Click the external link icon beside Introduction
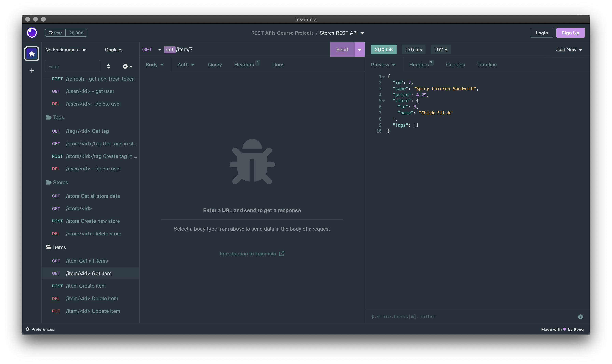The width and height of the screenshot is (612, 364). 282,253
